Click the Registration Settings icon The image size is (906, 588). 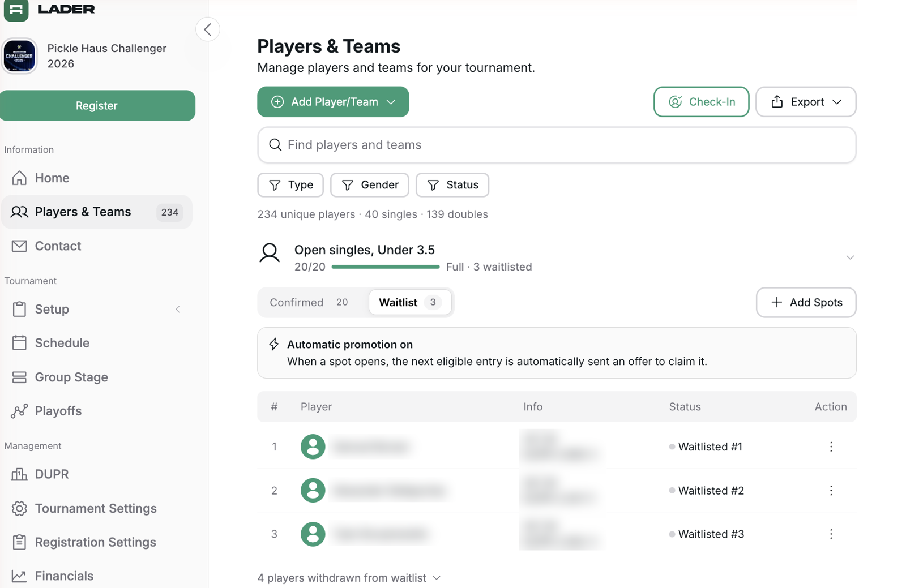click(19, 542)
